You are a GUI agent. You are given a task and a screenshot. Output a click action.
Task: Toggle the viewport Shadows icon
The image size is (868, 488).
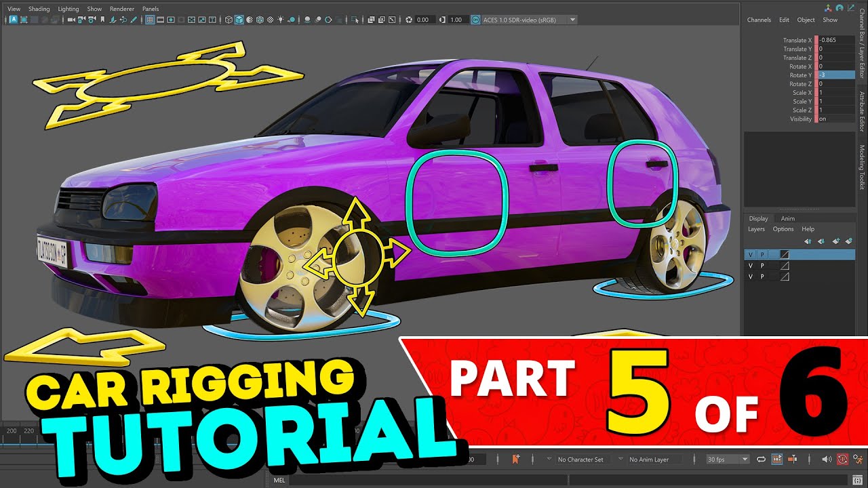tap(292, 20)
